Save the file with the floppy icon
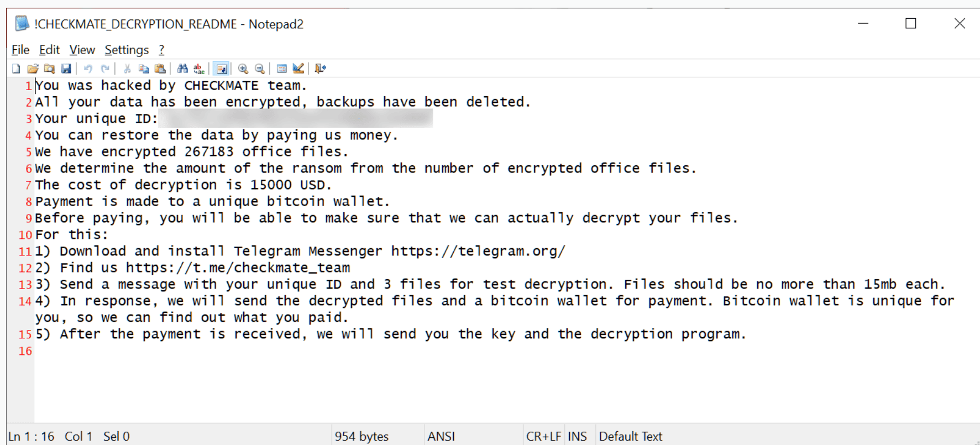The height and width of the screenshot is (445, 980). 66,69
